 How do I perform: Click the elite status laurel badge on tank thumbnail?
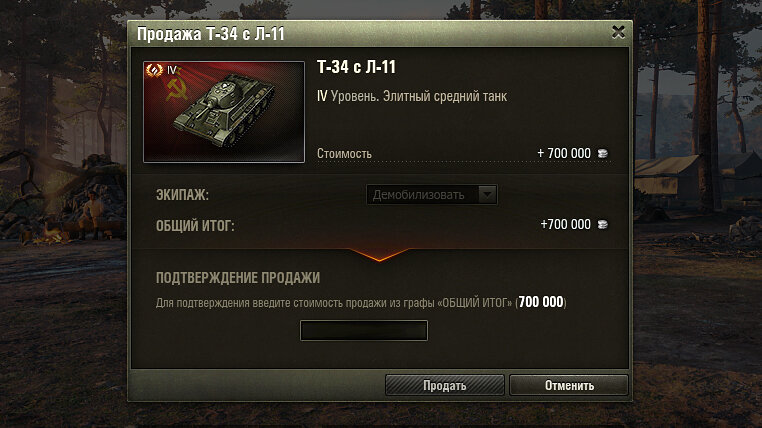pyautogui.click(x=154, y=70)
